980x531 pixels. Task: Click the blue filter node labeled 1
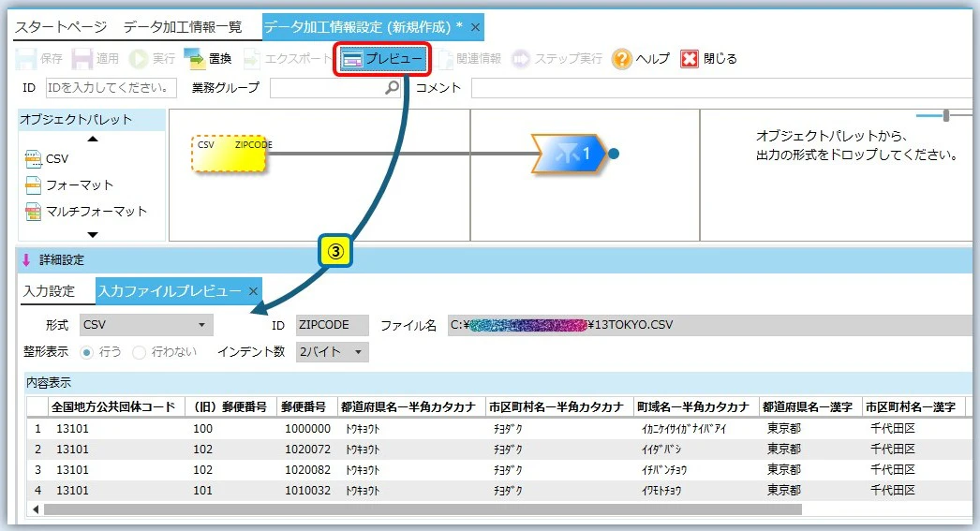pos(568,153)
